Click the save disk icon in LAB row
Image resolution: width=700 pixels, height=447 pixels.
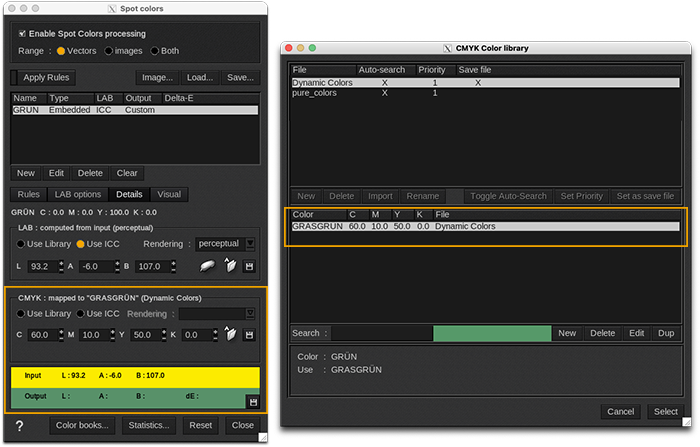point(248,267)
